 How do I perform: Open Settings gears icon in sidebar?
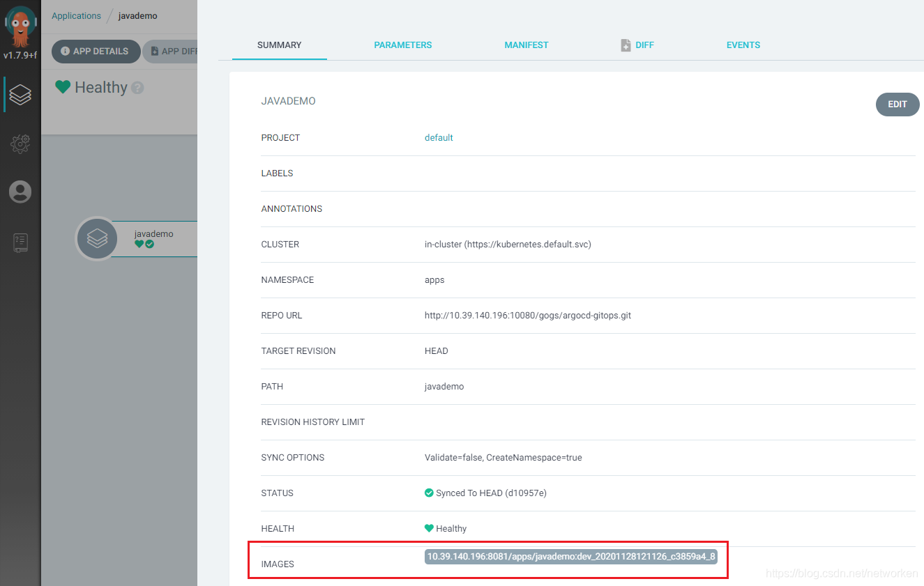(x=20, y=143)
